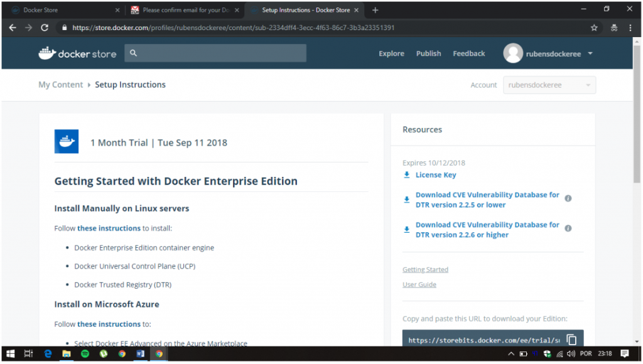Open Chrome's three-dot menu
This screenshot has height=364, width=643.
tap(630, 28)
